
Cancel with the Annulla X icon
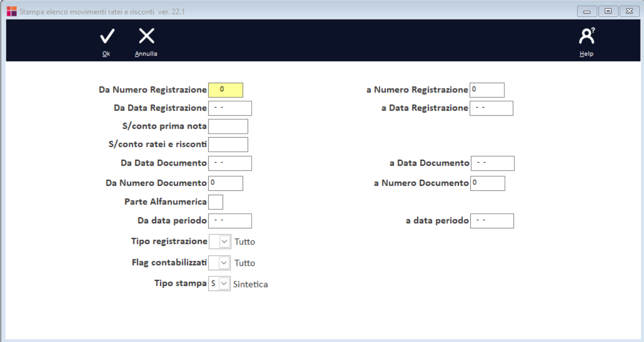146,37
